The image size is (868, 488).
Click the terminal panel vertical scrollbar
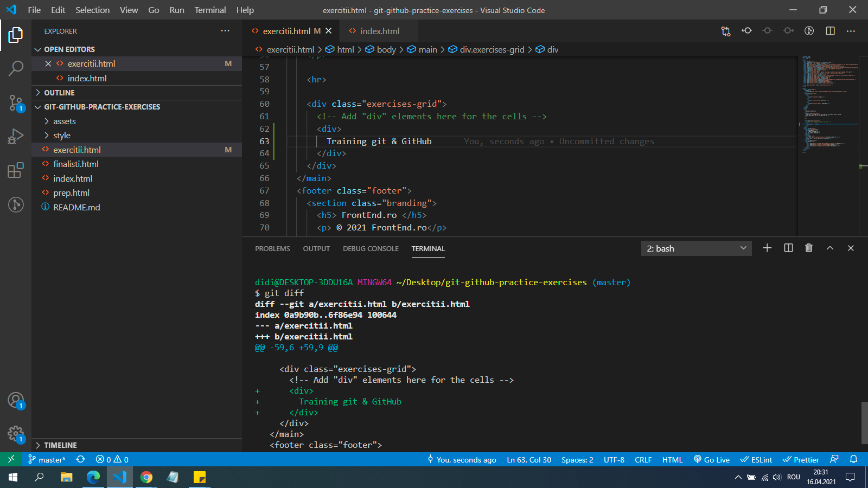[x=864, y=423]
